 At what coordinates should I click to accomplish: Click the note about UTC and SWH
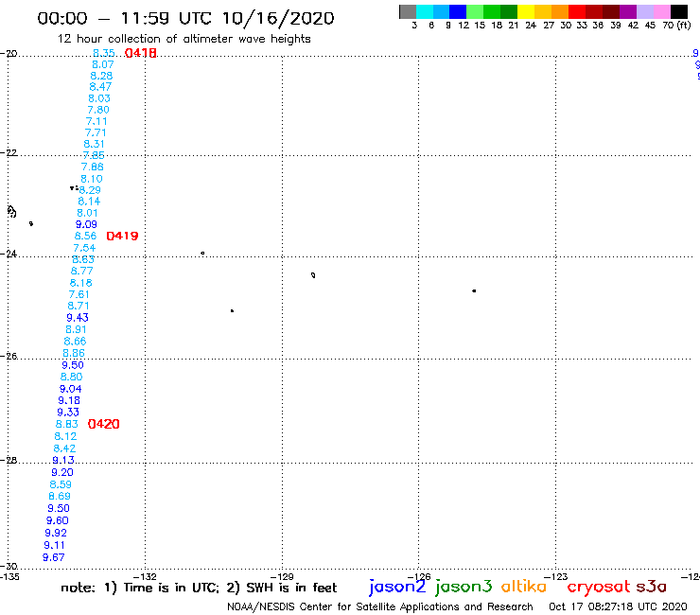pyautogui.click(x=199, y=588)
